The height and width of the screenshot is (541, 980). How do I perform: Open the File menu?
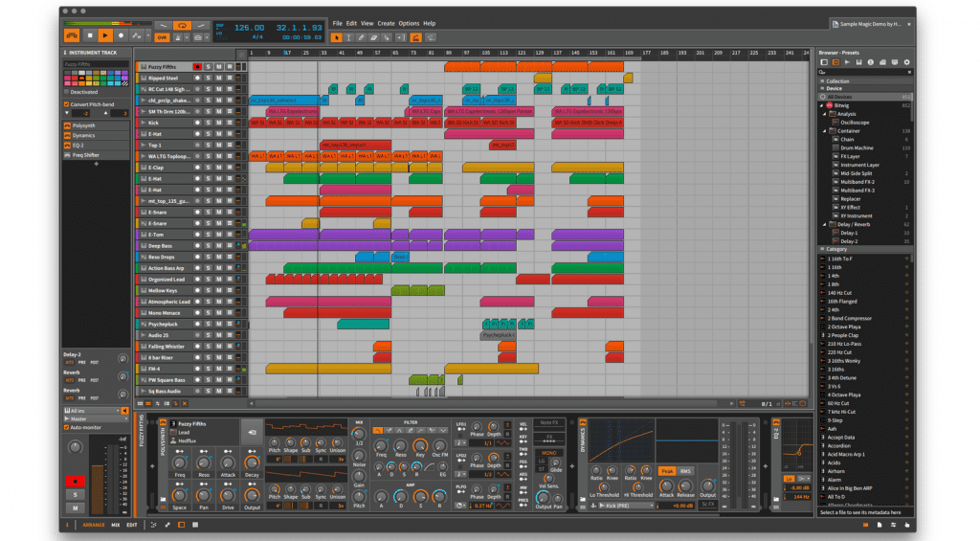(x=338, y=23)
